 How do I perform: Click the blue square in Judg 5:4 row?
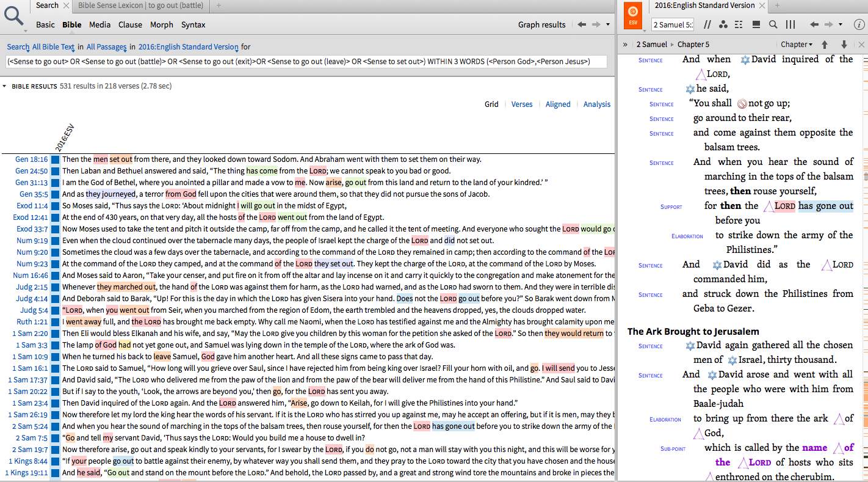tap(56, 310)
